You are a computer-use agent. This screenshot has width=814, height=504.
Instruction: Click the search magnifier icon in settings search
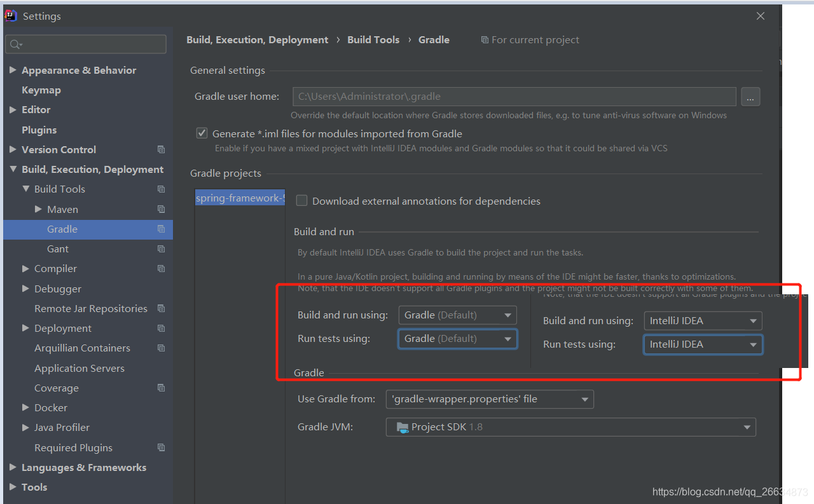[16, 44]
